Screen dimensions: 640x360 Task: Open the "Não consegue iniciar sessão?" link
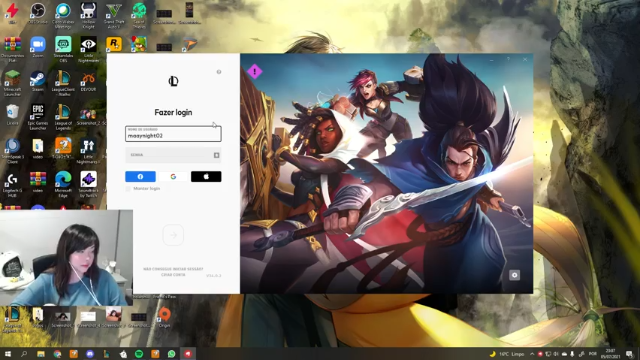pos(173,269)
